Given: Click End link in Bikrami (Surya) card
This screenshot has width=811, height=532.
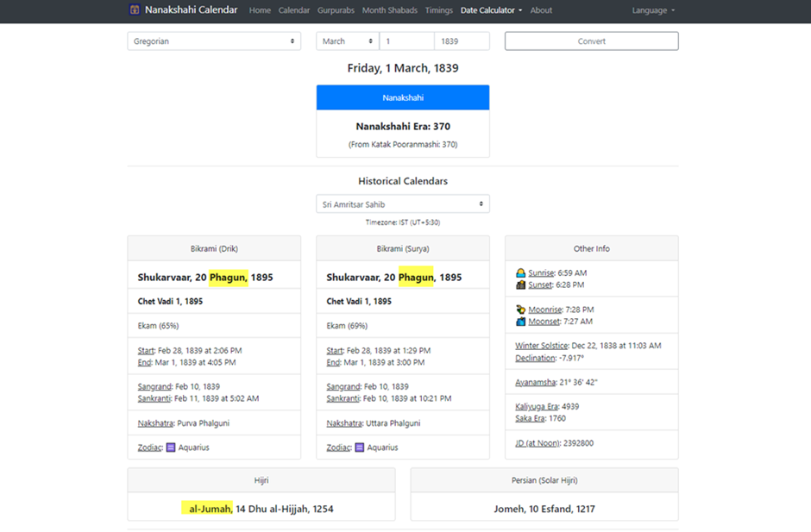Looking at the screenshot, I should tap(333, 362).
